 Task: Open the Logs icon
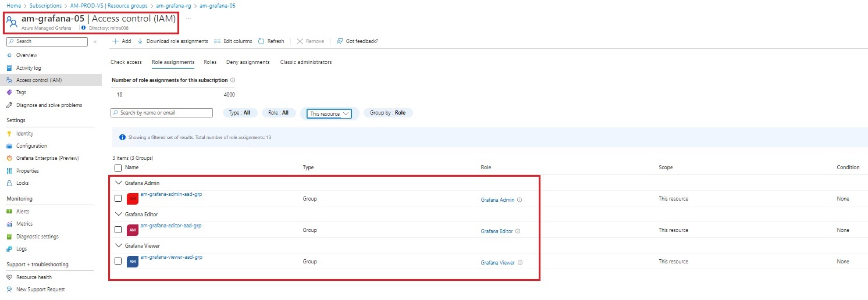(9, 249)
